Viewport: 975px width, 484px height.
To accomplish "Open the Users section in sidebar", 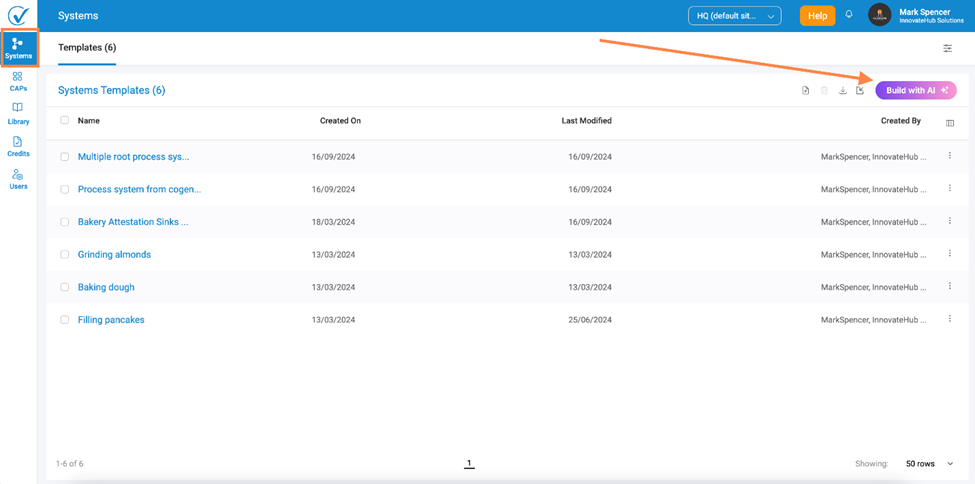I will [18, 180].
